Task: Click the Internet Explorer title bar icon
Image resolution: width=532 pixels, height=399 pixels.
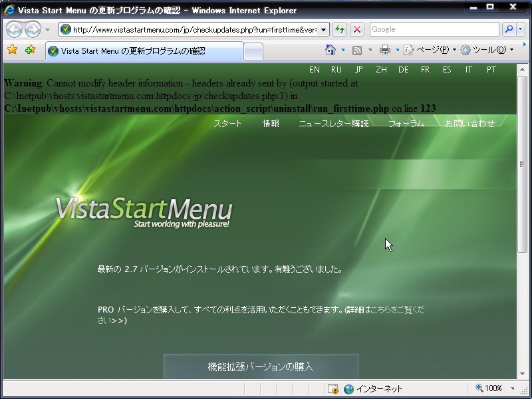Action: pos(9,10)
